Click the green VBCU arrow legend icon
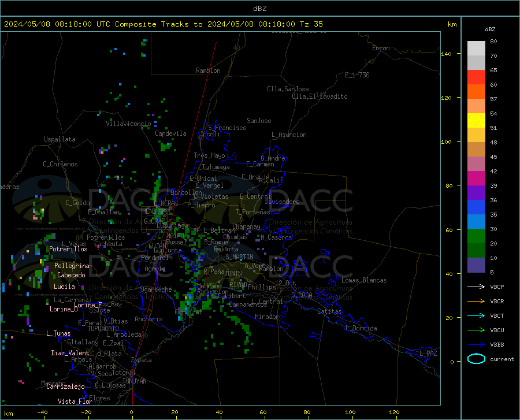This screenshot has height=420, width=520. (x=476, y=330)
